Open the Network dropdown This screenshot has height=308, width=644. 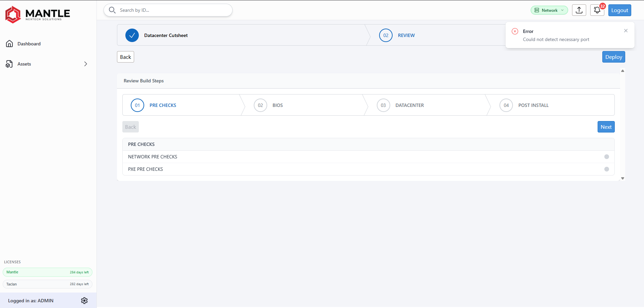coord(549,10)
